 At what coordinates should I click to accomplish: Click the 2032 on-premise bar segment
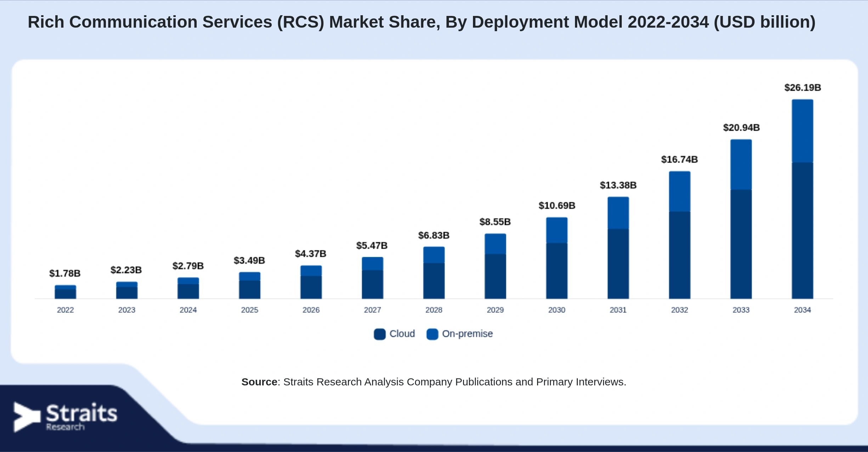[680, 191]
